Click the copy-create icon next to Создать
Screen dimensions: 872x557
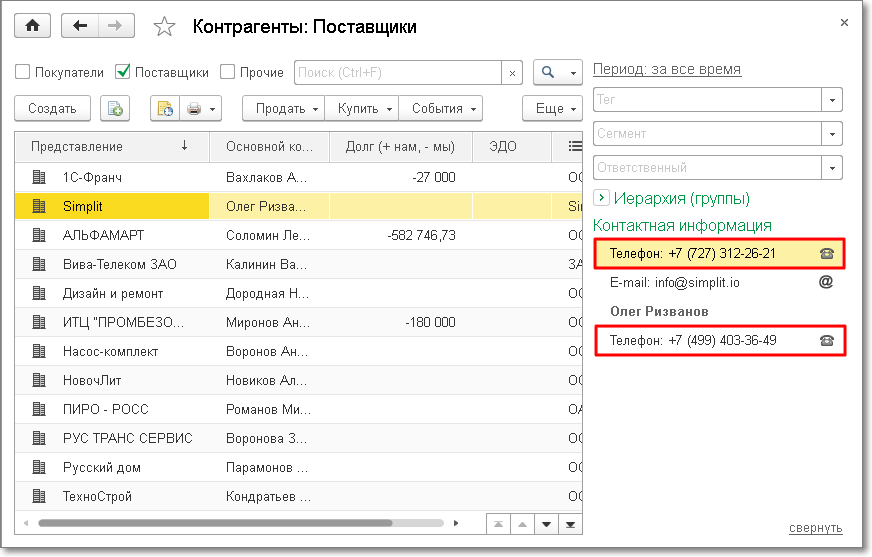115,108
